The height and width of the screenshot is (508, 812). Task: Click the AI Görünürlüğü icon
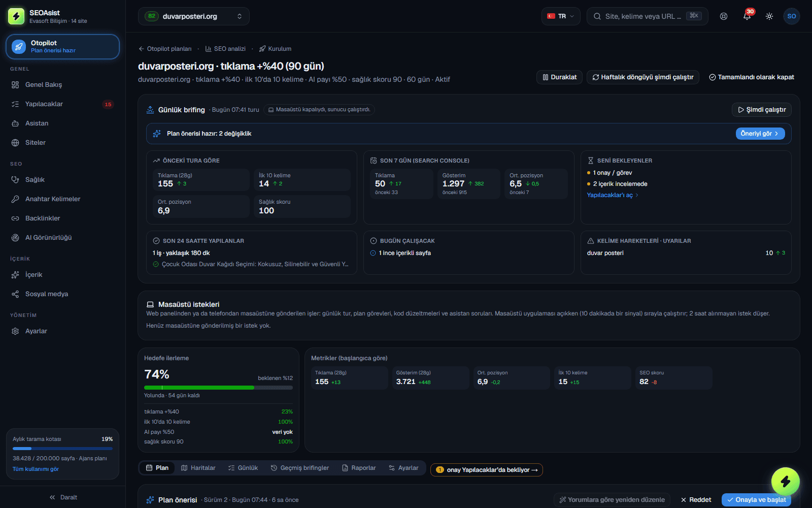pyautogui.click(x=15, y=238)
